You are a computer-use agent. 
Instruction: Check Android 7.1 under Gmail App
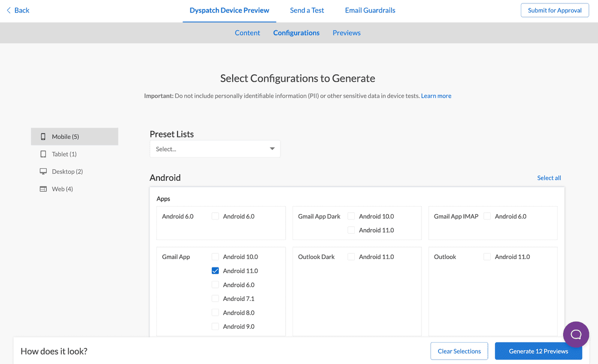[215, 299]
